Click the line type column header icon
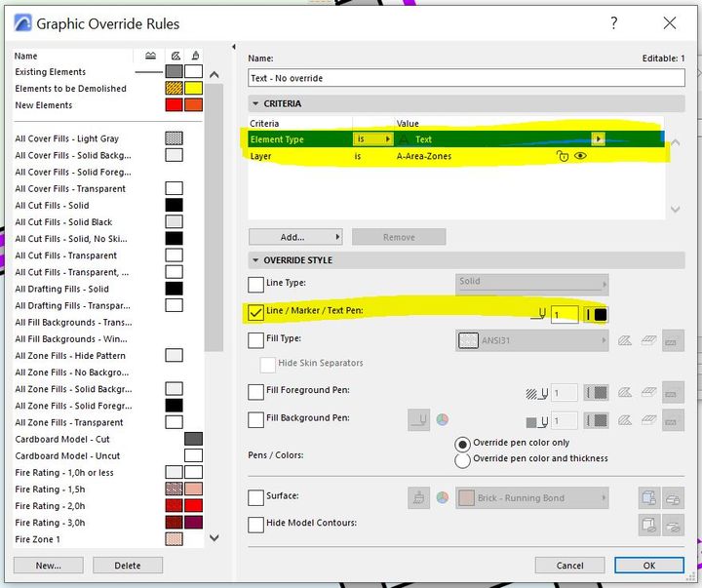The image size is (702, 588). click(150, 56)
